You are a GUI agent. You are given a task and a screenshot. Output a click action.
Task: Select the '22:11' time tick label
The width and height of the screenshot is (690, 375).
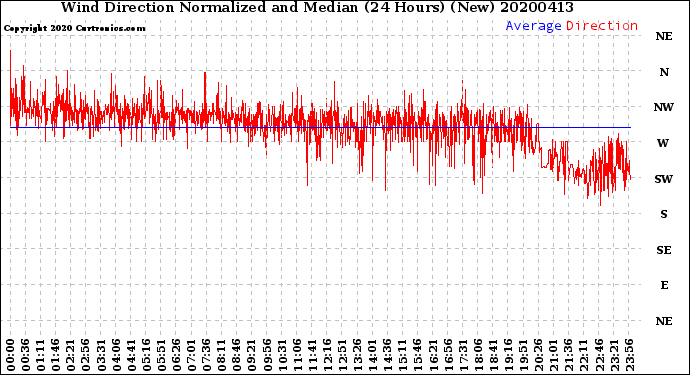click(x=585, y=356)
